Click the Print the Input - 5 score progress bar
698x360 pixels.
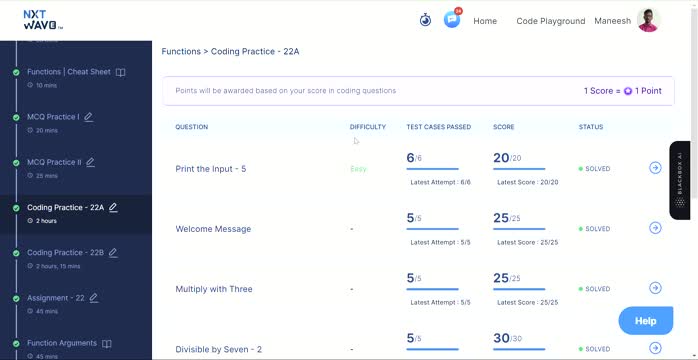pos(519,169)
